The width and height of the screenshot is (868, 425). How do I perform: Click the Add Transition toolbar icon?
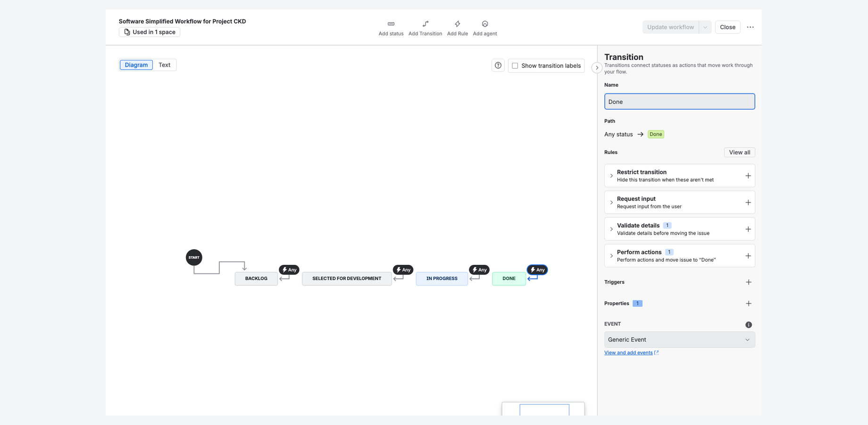(426, 24)
